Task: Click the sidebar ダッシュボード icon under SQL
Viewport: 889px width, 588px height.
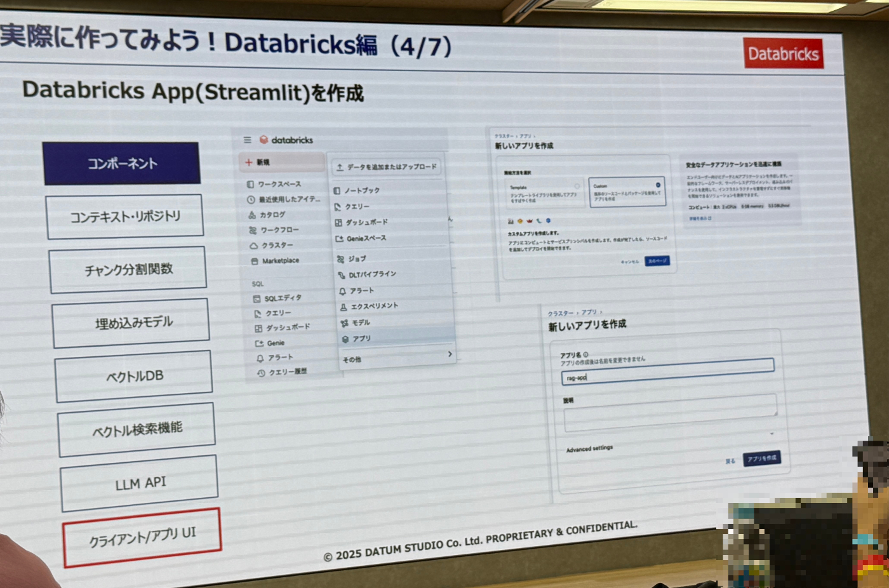Action: pyautogui.click(x=258, y=328)
